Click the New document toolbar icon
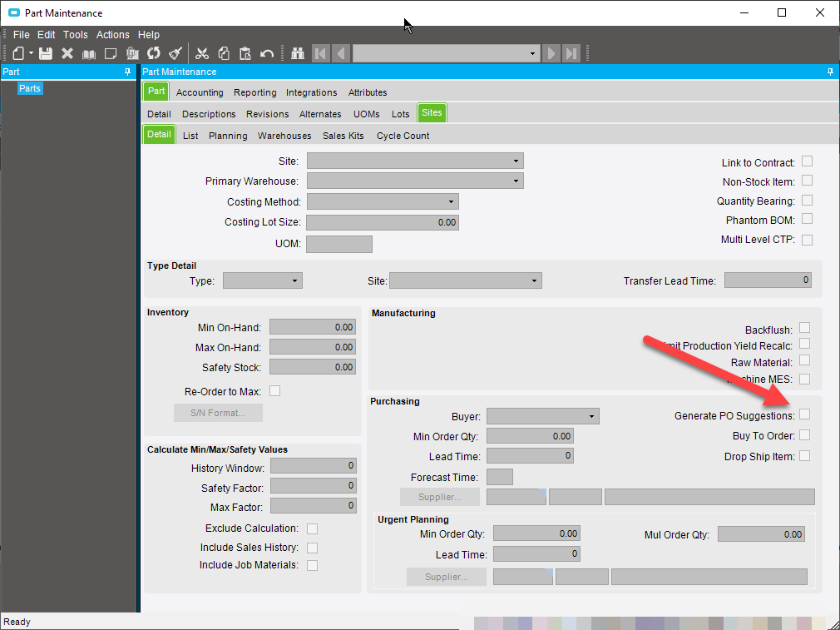The width and height of the screenshot is (840, 630). (18, 53)
